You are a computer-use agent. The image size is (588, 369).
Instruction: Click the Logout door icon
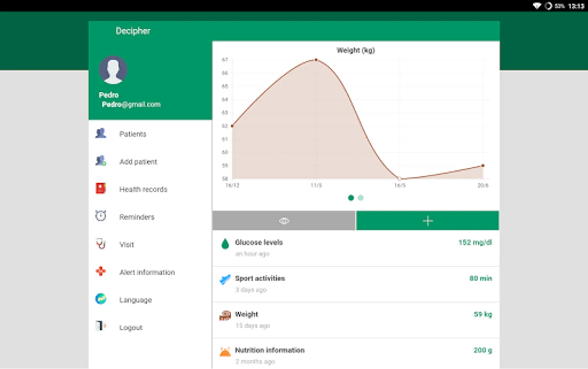point(101,326)
